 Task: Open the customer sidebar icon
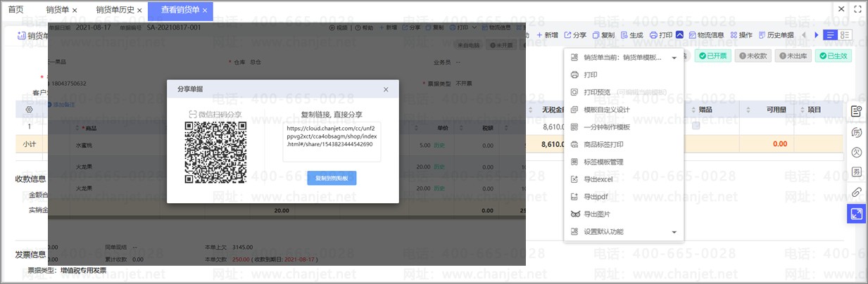click(856, 152)
